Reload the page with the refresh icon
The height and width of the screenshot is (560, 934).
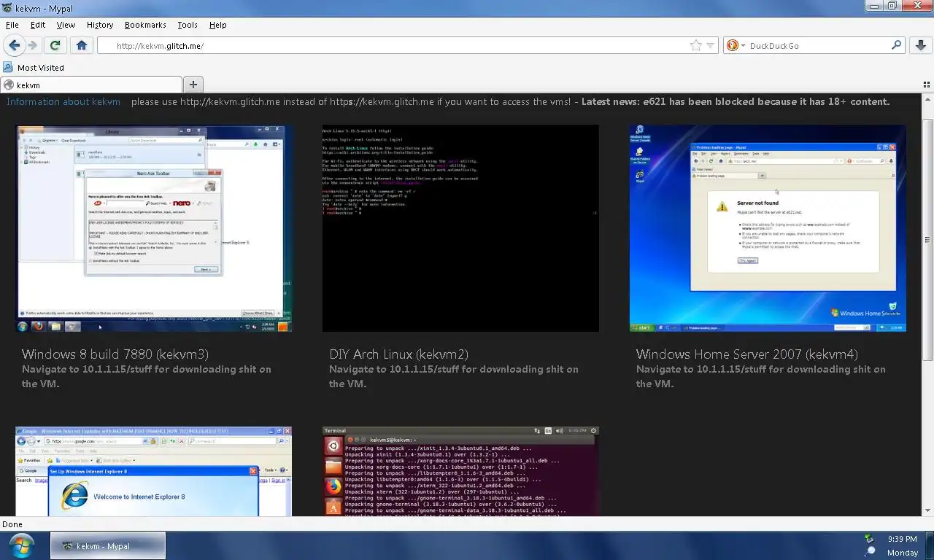point(55,45)
